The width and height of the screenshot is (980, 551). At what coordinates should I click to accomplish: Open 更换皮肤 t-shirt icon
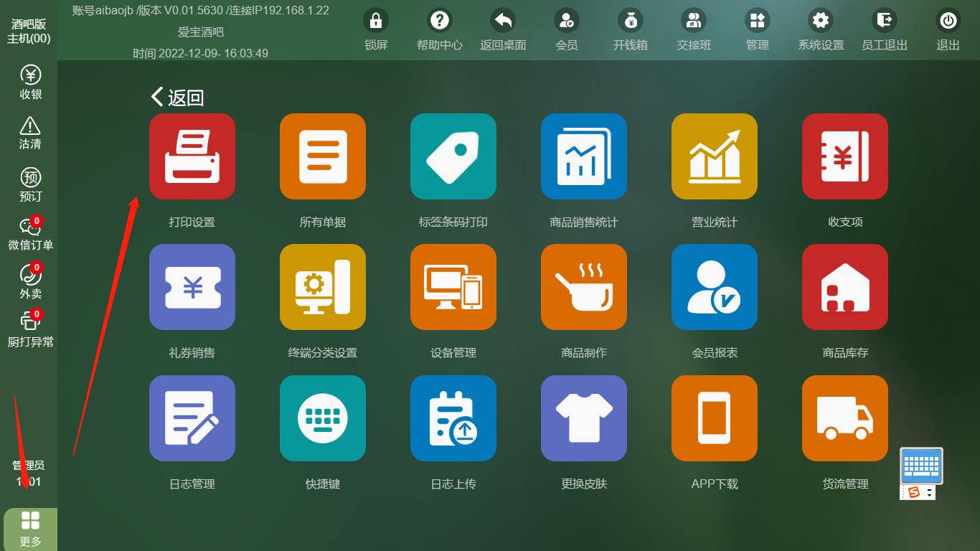coord(584,418)
